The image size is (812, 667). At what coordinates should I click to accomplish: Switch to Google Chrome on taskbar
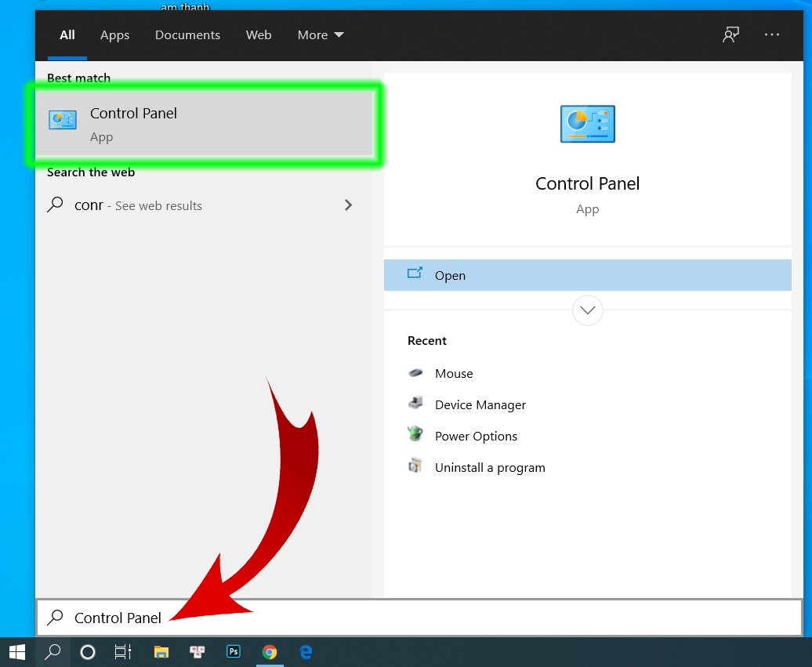(x=270, y=652)
